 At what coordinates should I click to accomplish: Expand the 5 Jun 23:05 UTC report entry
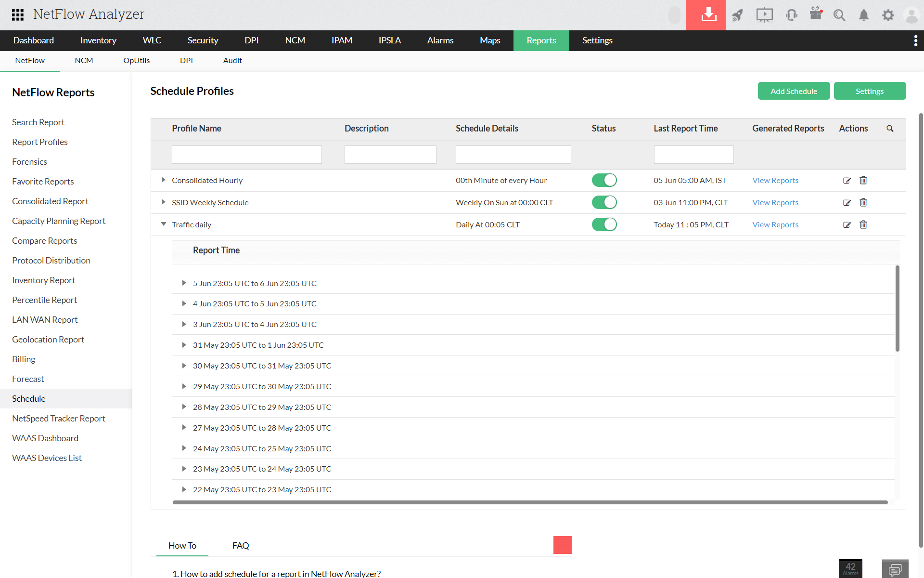click(x=184, y=283)
